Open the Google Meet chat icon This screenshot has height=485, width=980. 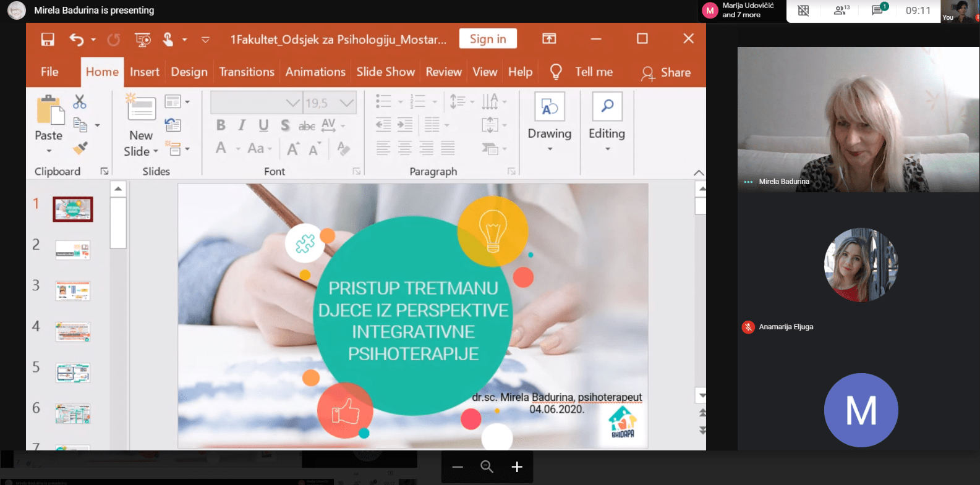878,11
